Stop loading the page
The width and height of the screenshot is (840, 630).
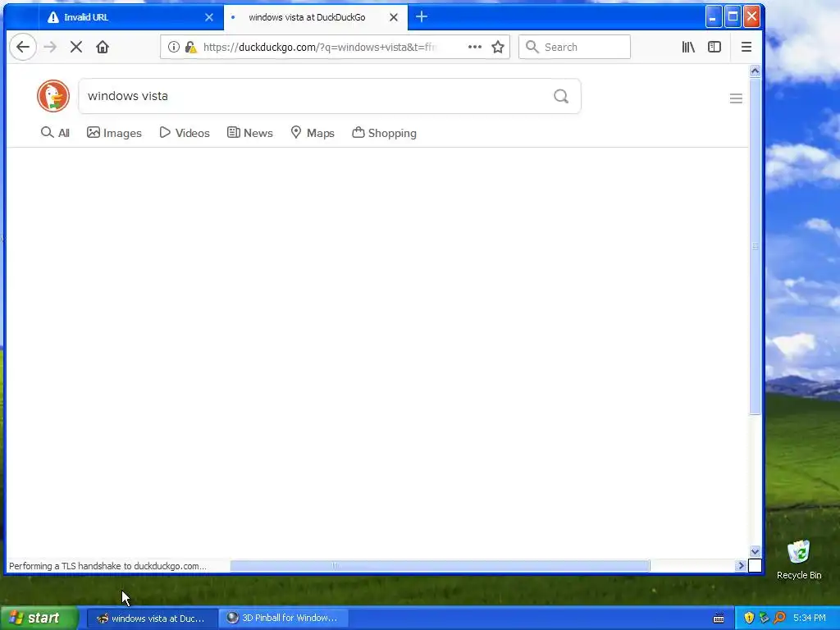76,47
